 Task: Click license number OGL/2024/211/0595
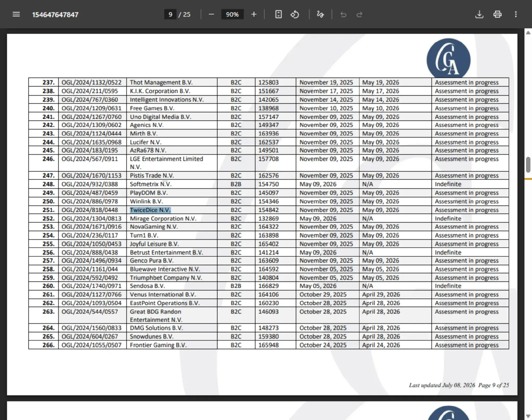tap(90, 91)
